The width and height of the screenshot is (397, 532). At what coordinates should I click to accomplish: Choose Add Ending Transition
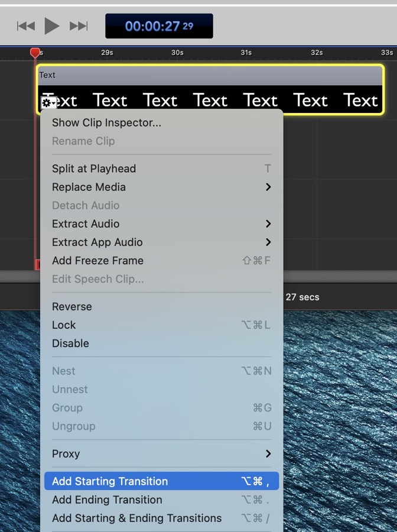click(107, 500)
